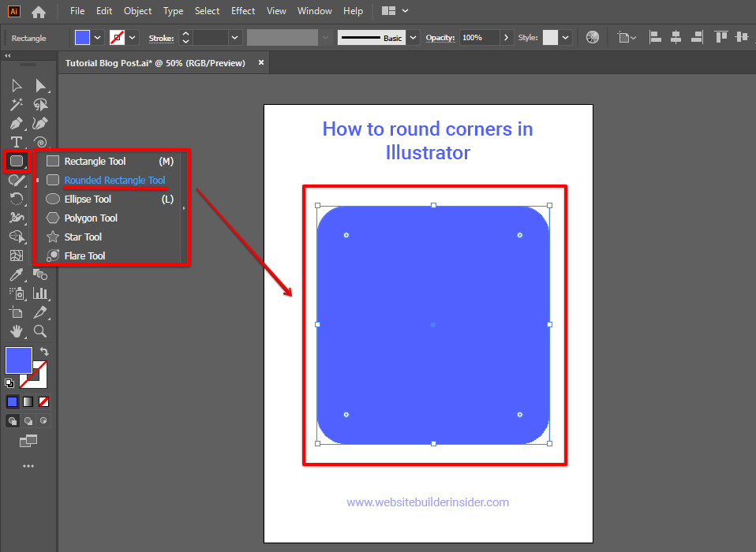This screenshot has width=756, height=552.
Task: Activate the Hand tool
Action: coord(16,331)
